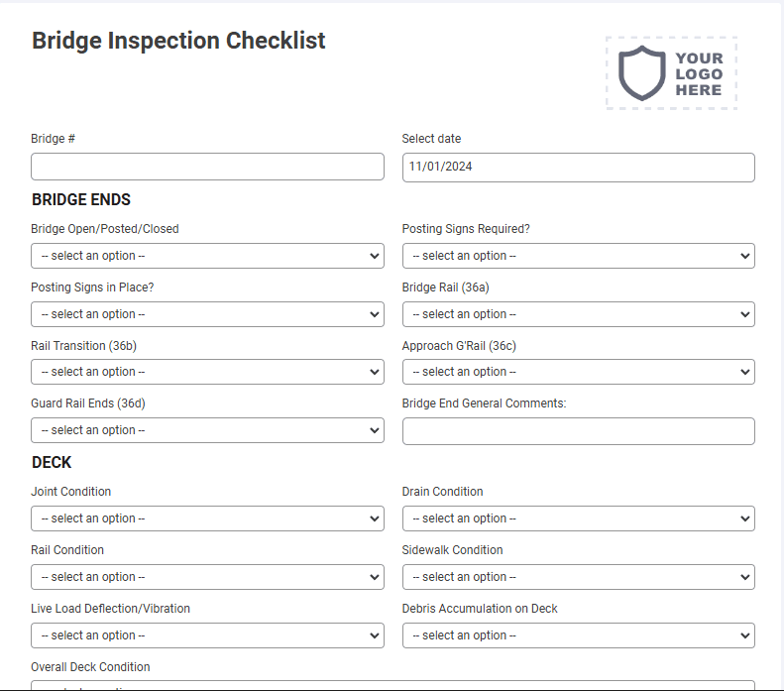Open the Approach G'Rail (36c) dropdown
This screenshot has height=691, width=784.
click(x=579, y=372)
